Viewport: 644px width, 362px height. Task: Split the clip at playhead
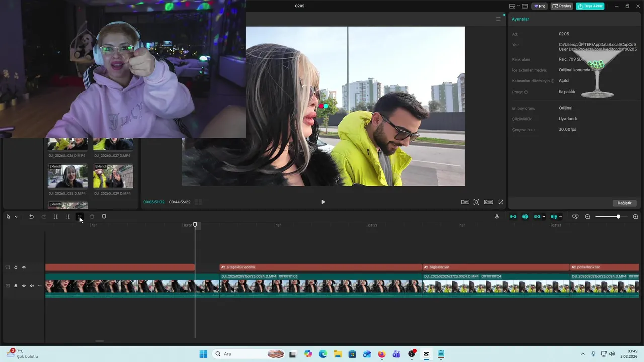coord(55,217)
